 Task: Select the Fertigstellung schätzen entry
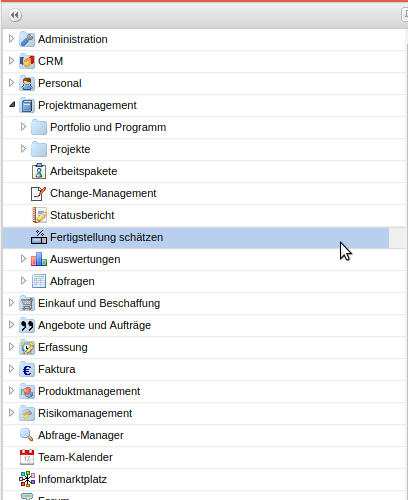(x=196, y=238)
